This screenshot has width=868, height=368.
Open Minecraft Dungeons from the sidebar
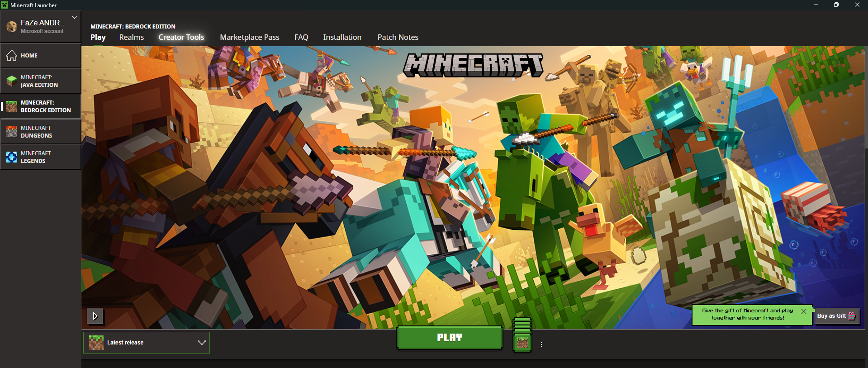[41, 132]
